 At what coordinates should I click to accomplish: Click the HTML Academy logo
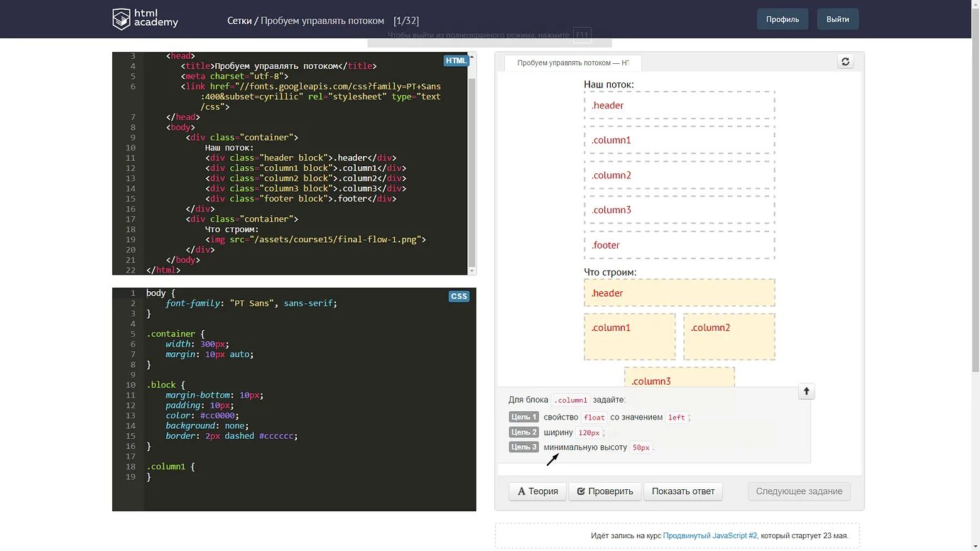146,19
